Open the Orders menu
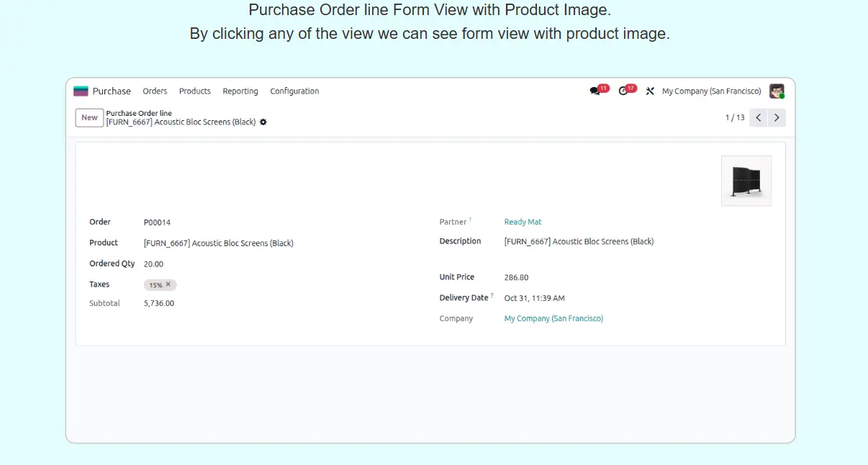Screen dimensions: 868x465 [155, 91]
